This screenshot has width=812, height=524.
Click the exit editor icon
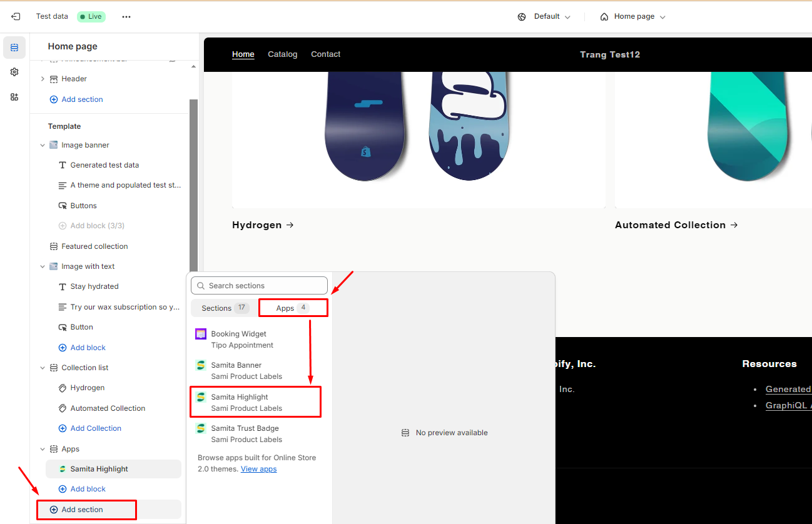click(16, 17)
